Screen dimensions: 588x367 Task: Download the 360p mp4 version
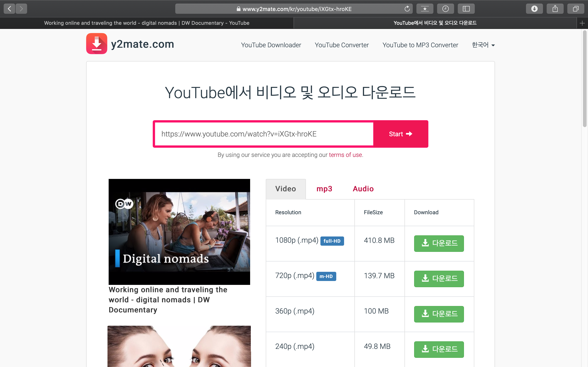tap(438, 314)
